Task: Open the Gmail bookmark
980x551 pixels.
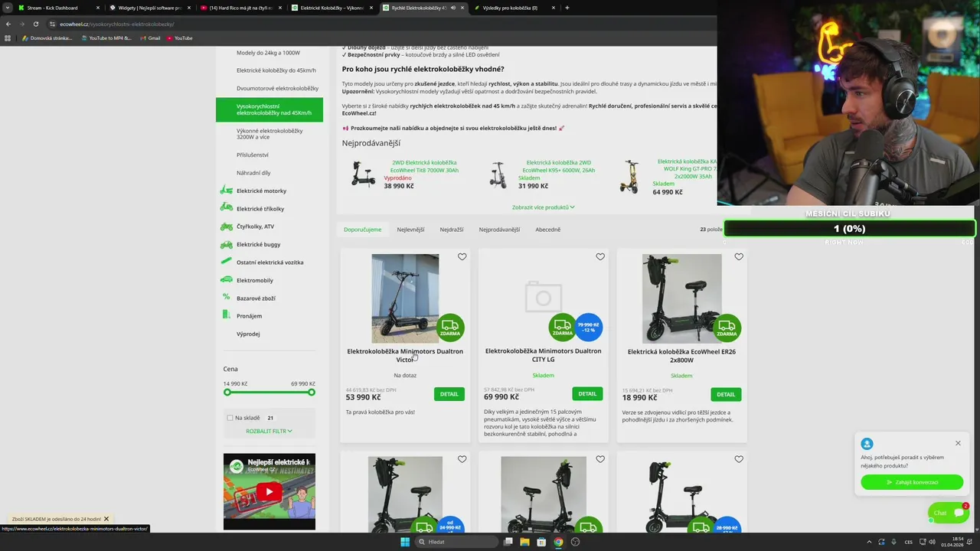Action: pyautogui.click(x=150, y=38)
